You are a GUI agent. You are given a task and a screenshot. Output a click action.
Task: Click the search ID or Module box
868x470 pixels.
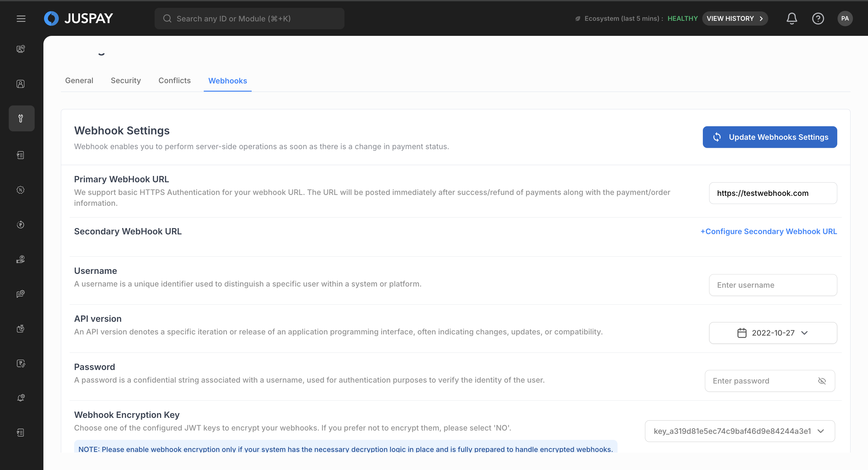tap(249, 19)
